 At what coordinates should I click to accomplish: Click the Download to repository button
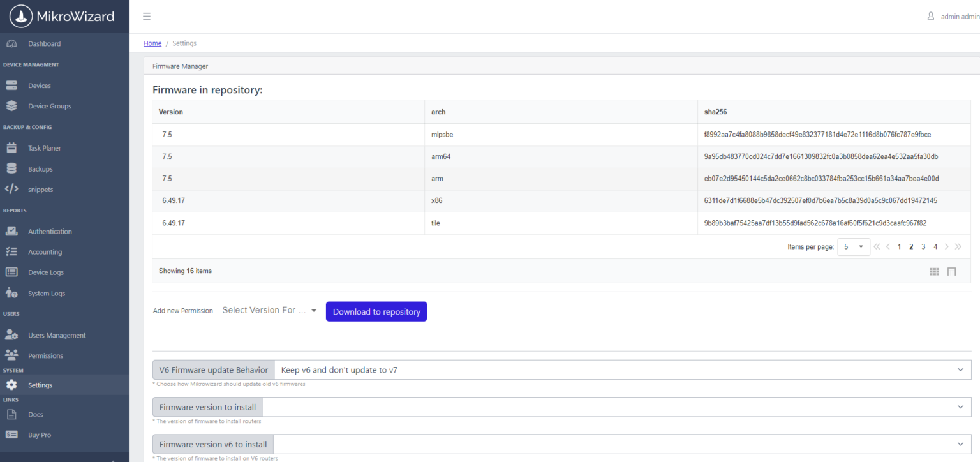point(376,311)
